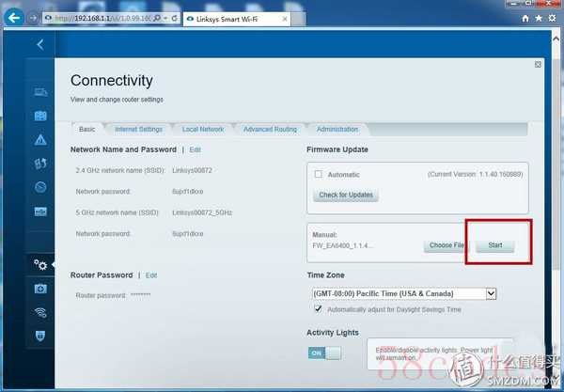Open External Storage sidebar icon
Viewport: 564px width, 392px height.
40,212
